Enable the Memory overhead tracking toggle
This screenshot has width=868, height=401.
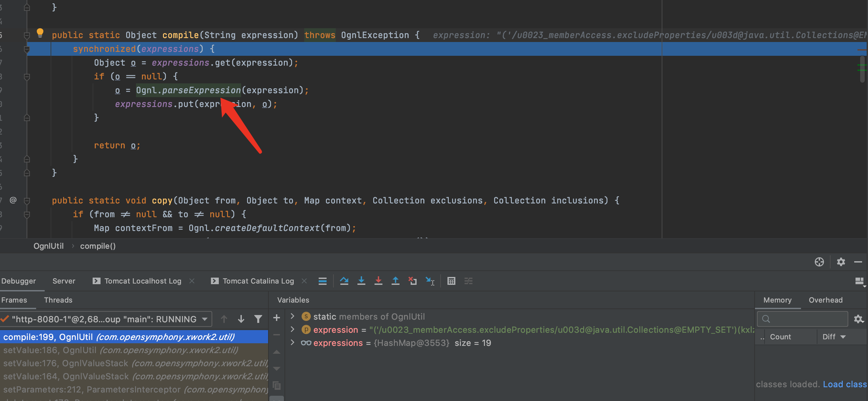pos(827,300)
